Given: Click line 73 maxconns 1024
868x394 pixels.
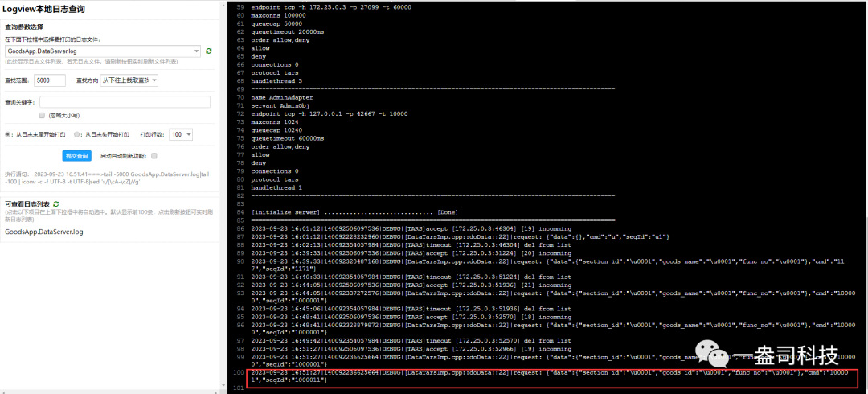Looking at the screenshot, I should click(275, 122).
